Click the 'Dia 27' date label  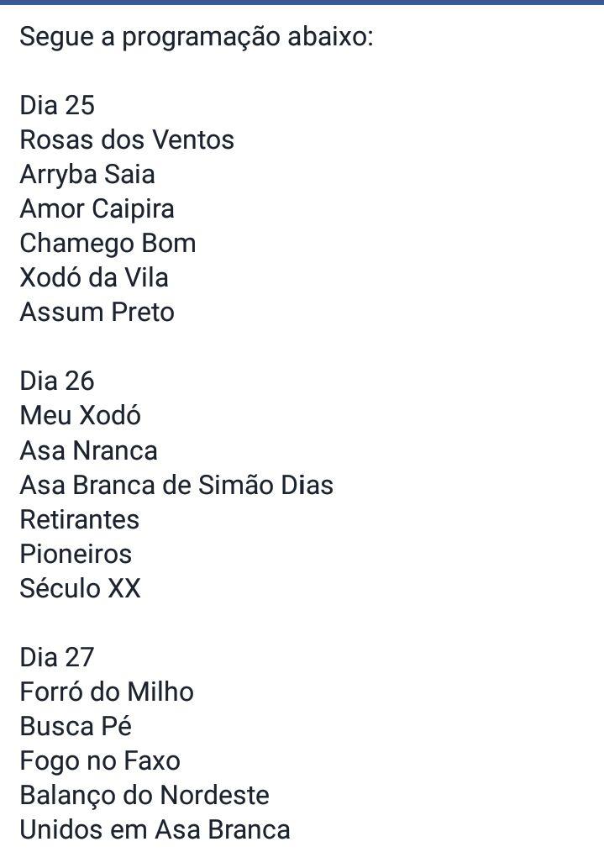[x=57, y=657]
